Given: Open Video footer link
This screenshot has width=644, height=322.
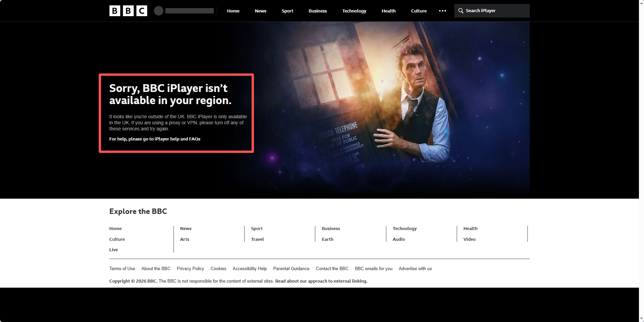Looking at the screenshot, I should tap(470, 239).
